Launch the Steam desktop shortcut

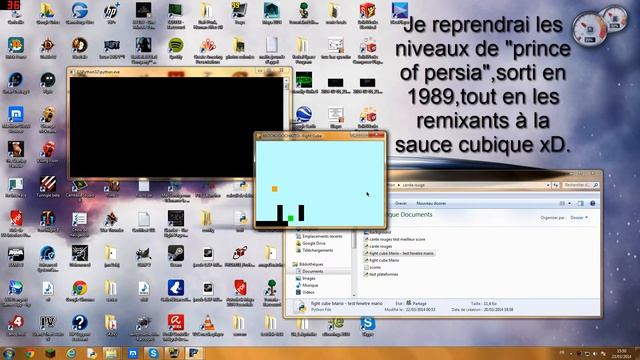coord(176,253)
